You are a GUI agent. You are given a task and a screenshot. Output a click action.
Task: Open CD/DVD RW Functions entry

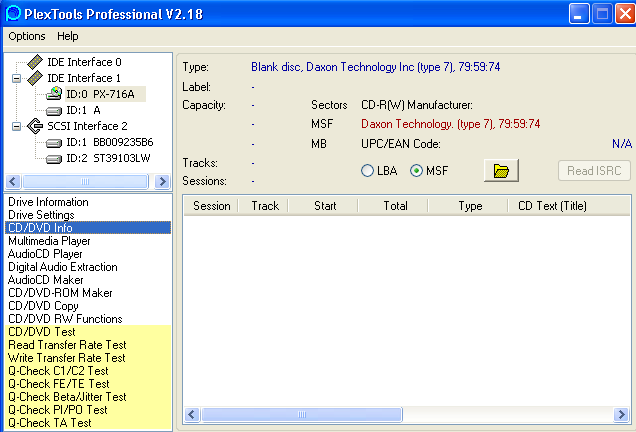(88, 318)
